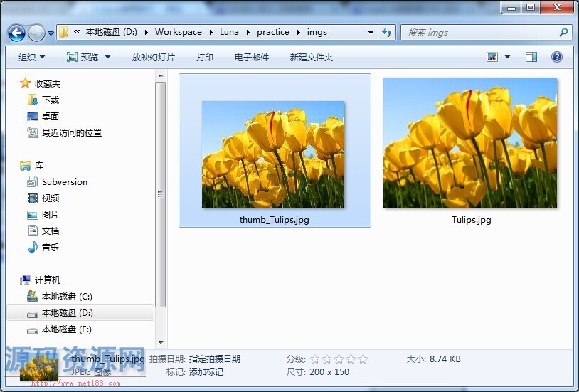Click the navigation pane scrollbar thumb

point(161,194)
